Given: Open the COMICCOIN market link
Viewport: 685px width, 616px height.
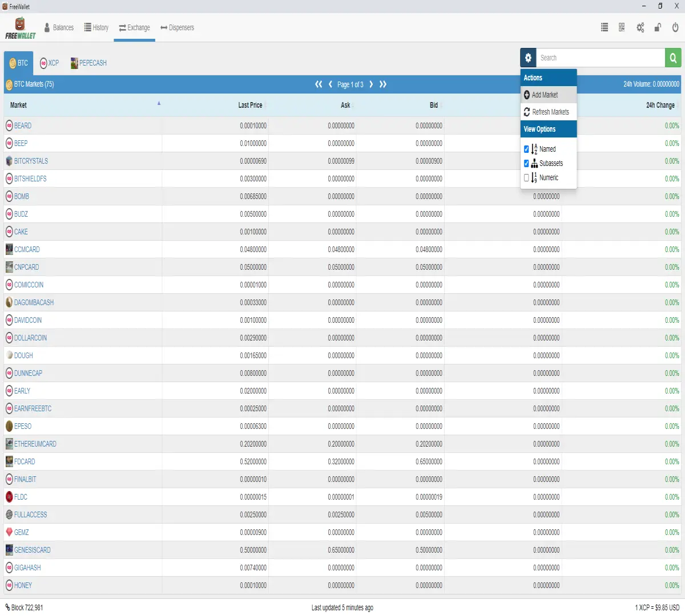Looking at the screenshot, I should [29, 285].
